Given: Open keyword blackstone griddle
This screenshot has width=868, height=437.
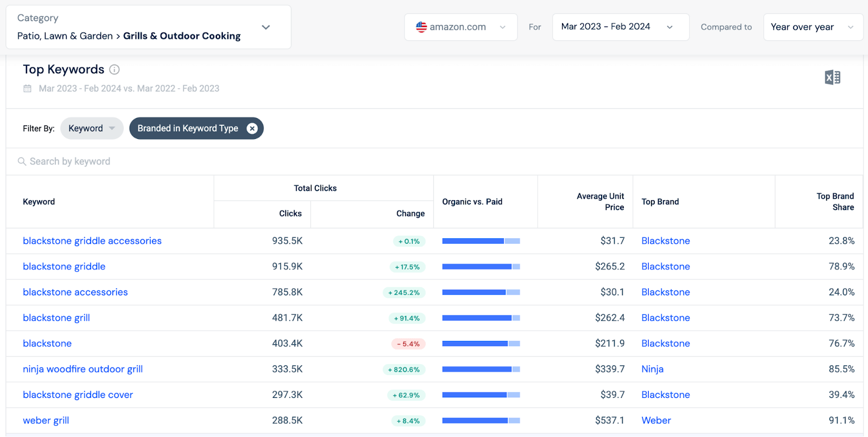Looking at the screenshot, I should [x=64, y=267].
